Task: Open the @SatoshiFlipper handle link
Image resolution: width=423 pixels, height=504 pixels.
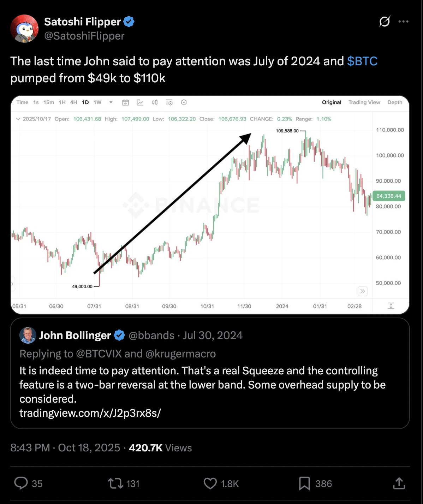Action: 84,36
